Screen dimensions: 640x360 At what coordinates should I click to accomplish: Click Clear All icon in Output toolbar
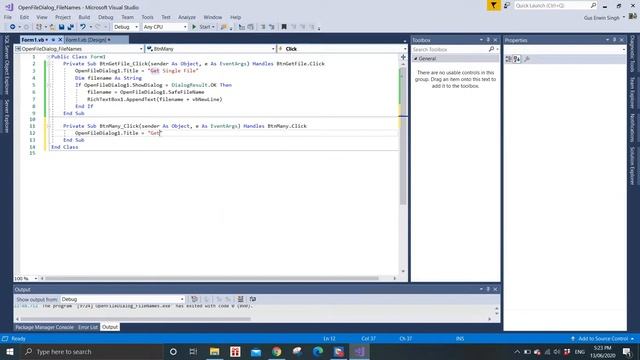(240, 299)
